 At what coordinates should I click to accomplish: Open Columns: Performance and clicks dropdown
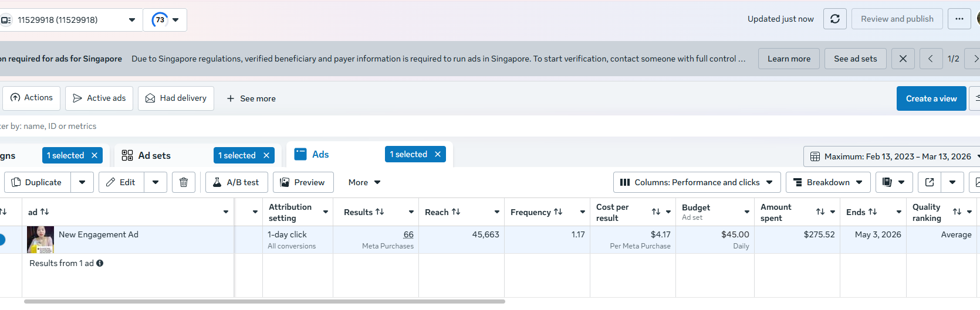[x=697, y=182]
